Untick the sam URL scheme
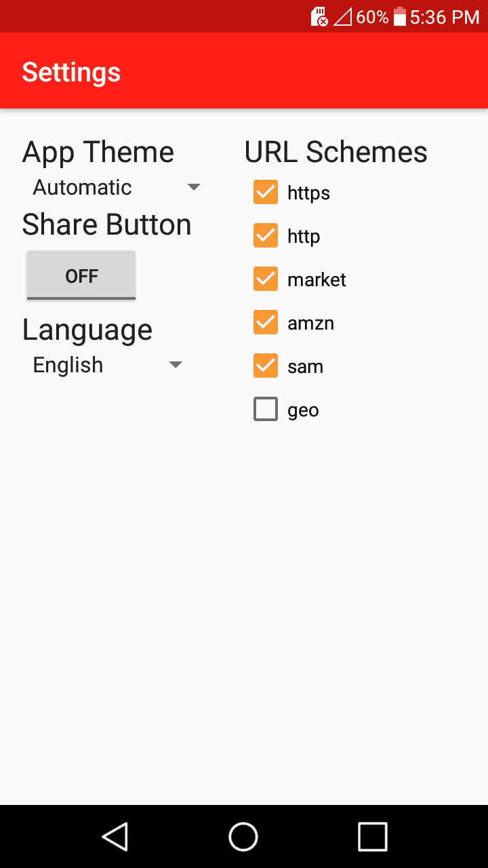This screenshot has width=488, height=868. pyautogui.click(x=266, y=366)
